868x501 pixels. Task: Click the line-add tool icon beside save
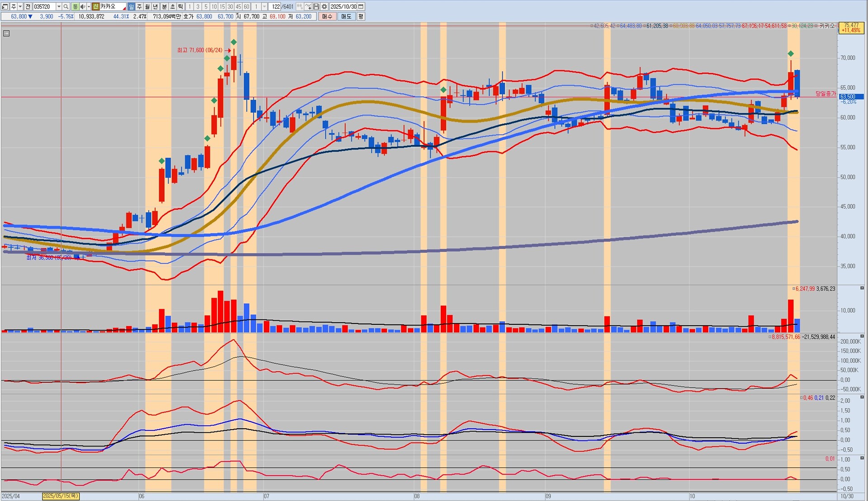pos(308,6)
